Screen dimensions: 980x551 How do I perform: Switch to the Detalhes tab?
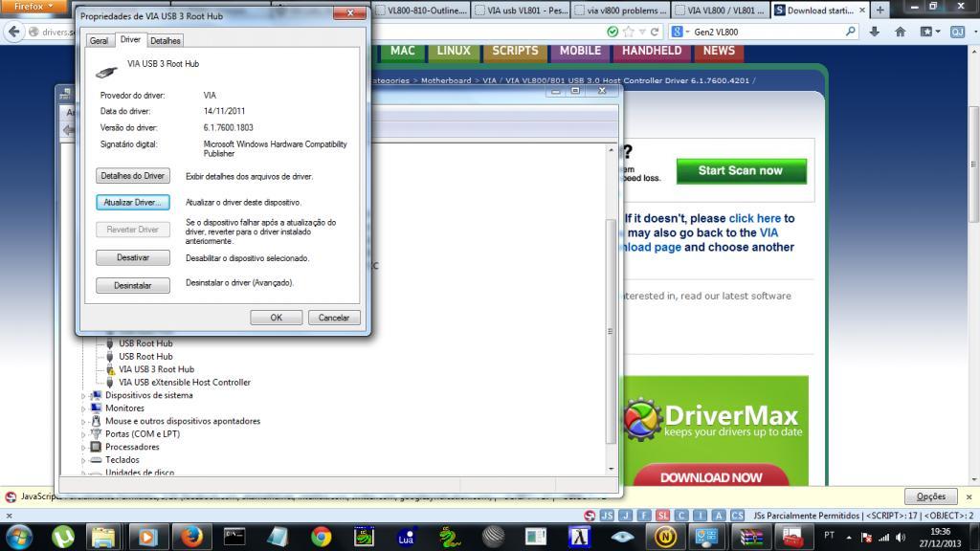[165, 40]
